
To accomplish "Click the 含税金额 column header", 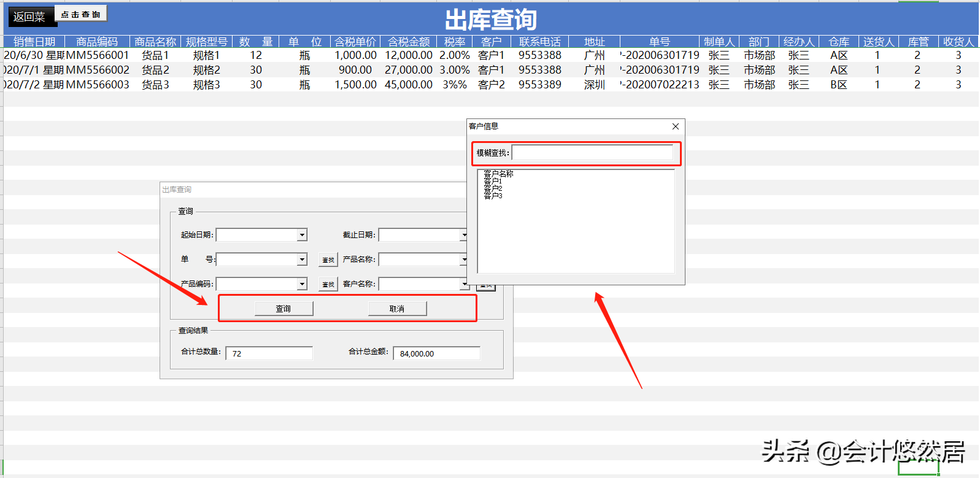I will click(409, 42).
